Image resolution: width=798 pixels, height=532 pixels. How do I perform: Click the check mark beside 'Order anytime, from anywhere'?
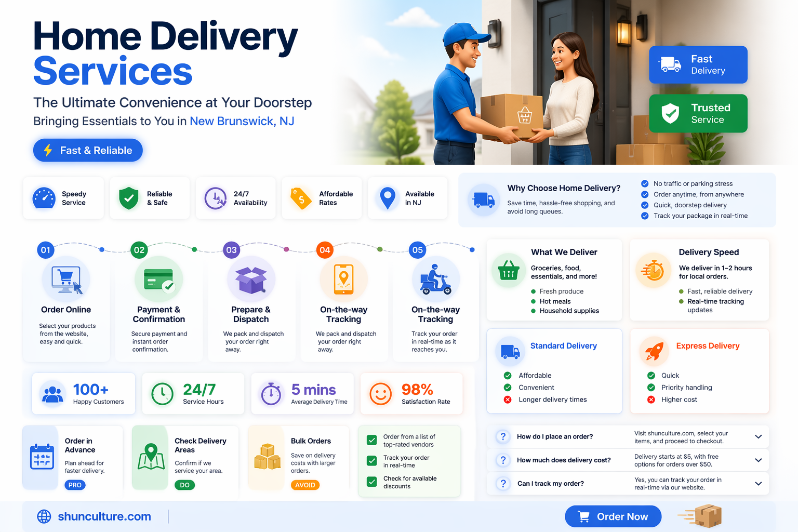(645, 194)
